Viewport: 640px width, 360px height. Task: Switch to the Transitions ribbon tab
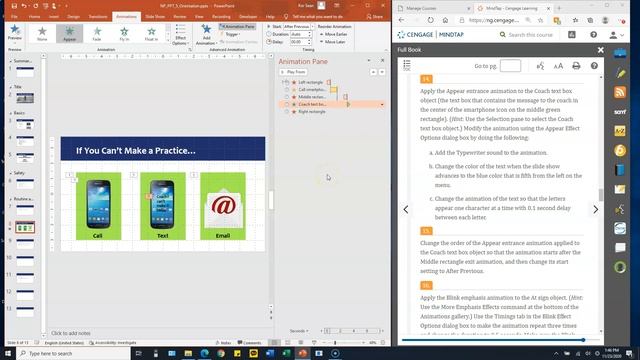tap(98, 17)
